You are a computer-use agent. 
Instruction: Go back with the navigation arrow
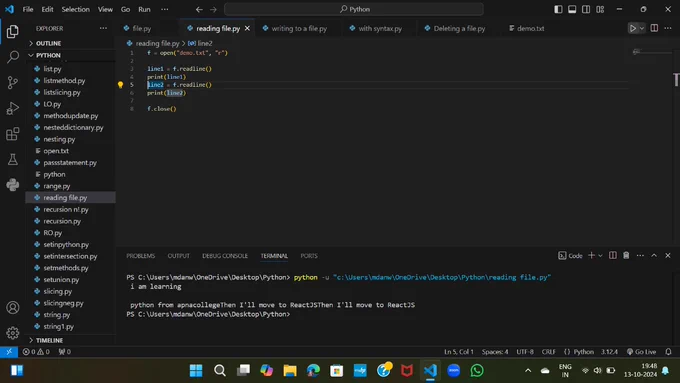click(199, 9)
